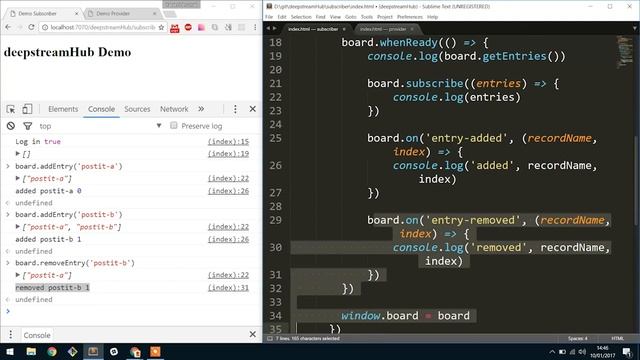Open source link (index):31 beside removed postit-b

(x=228, y=288)
